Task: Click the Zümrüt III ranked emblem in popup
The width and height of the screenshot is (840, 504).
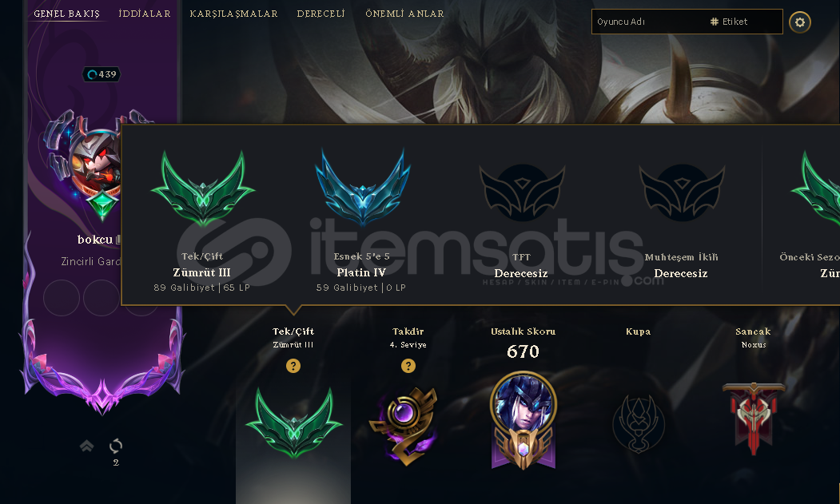Action: [x=202, y=188]
